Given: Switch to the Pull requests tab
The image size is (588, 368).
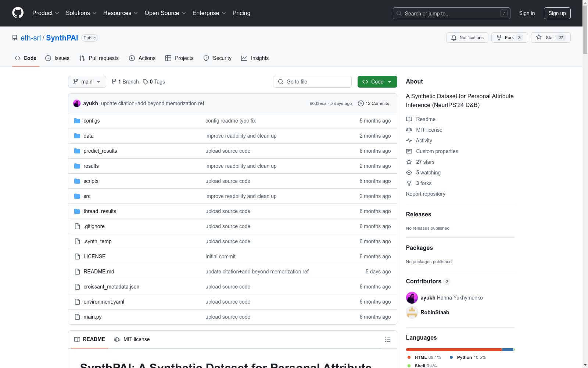Looking at the screenshot, I should [99, 58].
